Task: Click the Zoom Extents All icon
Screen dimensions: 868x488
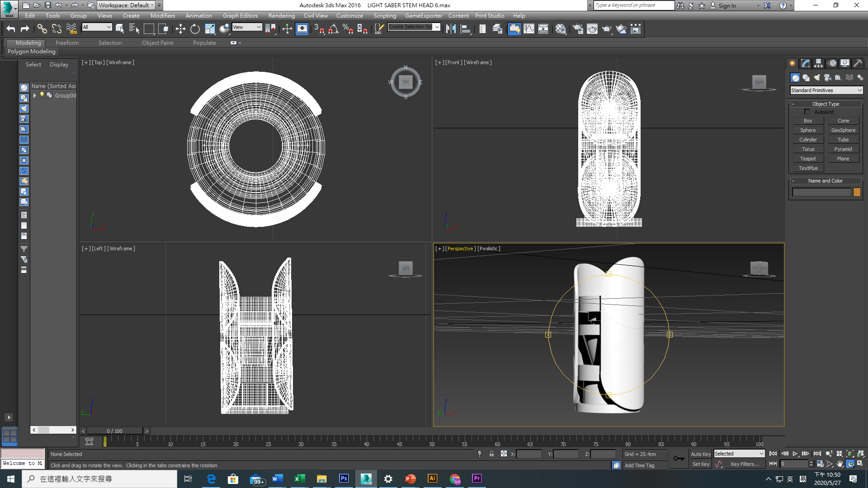Action: pos(860,454)
